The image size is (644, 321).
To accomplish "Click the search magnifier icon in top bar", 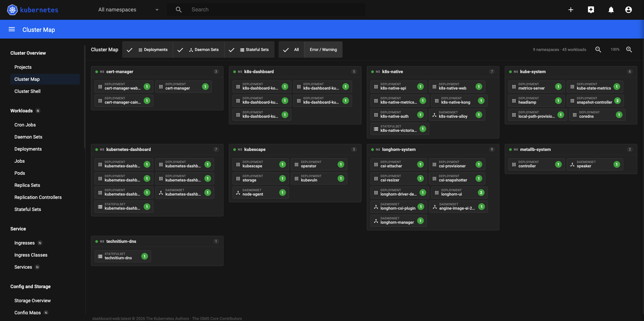I will (179, 10).
